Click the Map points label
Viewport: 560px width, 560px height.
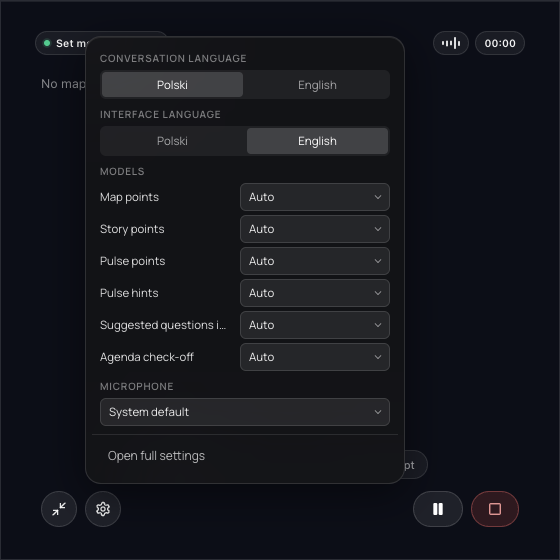(129, 197)
